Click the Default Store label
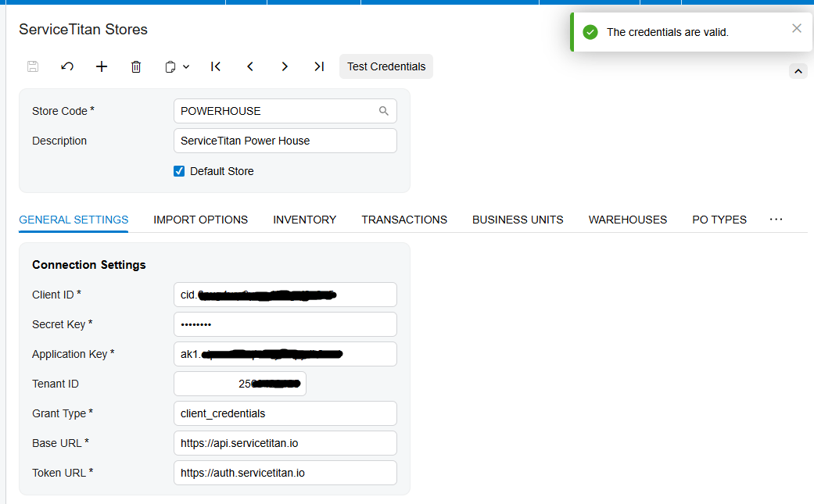Screen dimensions: 814x504 [x=221, y=171]
